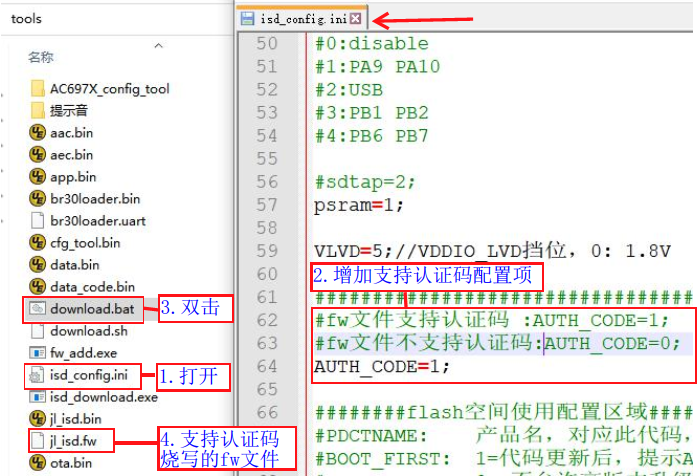Sort files by the 名称 column header
Image resolution: width=700 pixels, height=476 pixels.
point(41,57)
